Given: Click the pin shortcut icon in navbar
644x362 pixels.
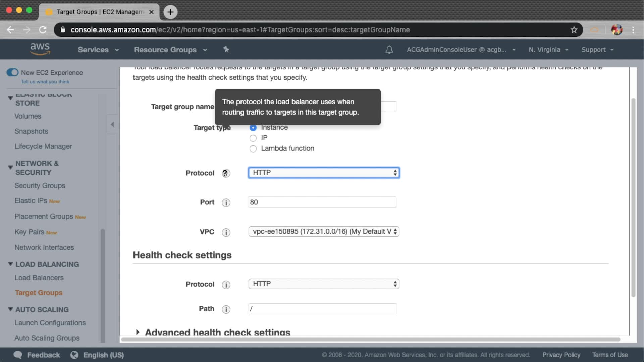Looking at the screenshot, I should pos(226,49).
